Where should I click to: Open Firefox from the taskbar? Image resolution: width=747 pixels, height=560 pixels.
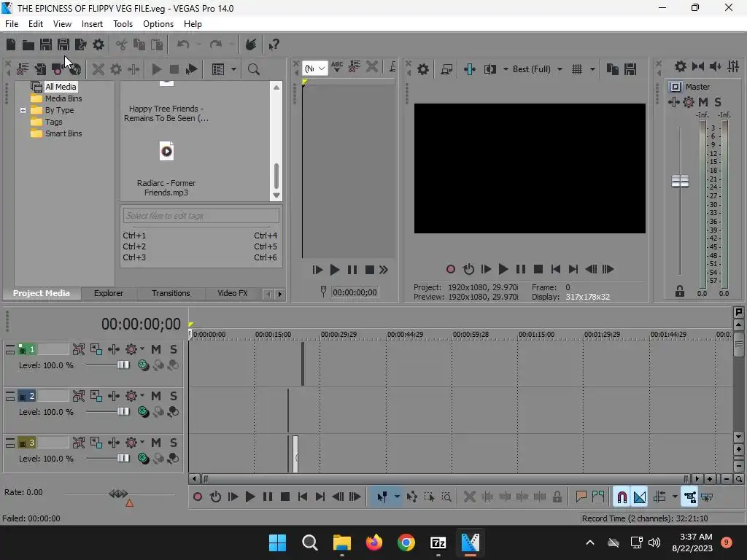pos(374,542)
